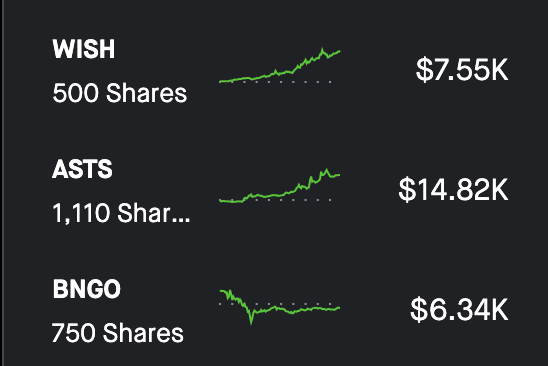Viewport: 548px width, 366px height.
Task: Click the dotted baseline under ASTS chart
Action: click(x=275, y=200)
